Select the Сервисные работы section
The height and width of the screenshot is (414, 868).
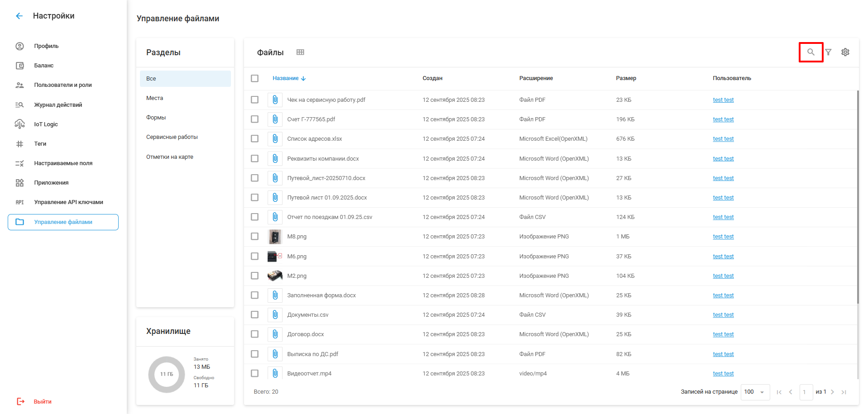pyautogui.click(x=172, y=137)
